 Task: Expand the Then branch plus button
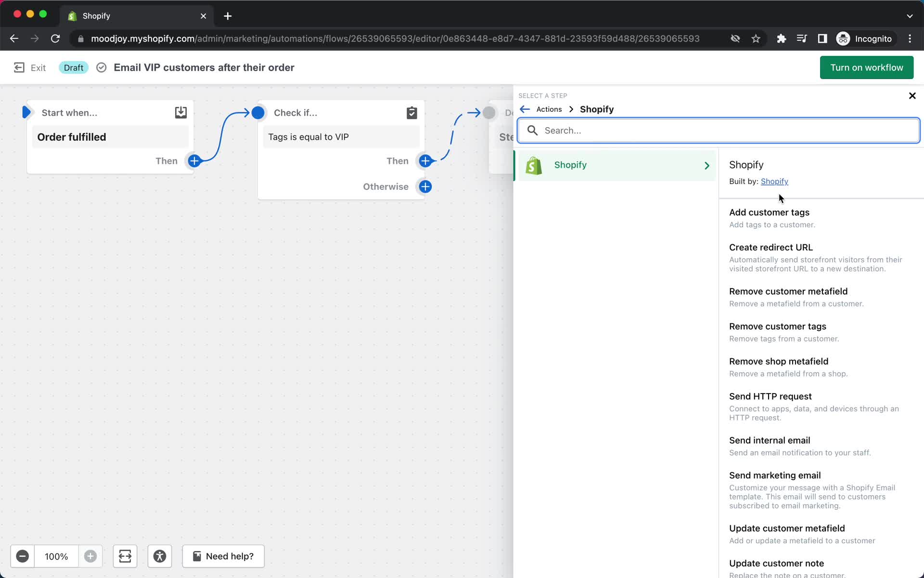(426, 160)
